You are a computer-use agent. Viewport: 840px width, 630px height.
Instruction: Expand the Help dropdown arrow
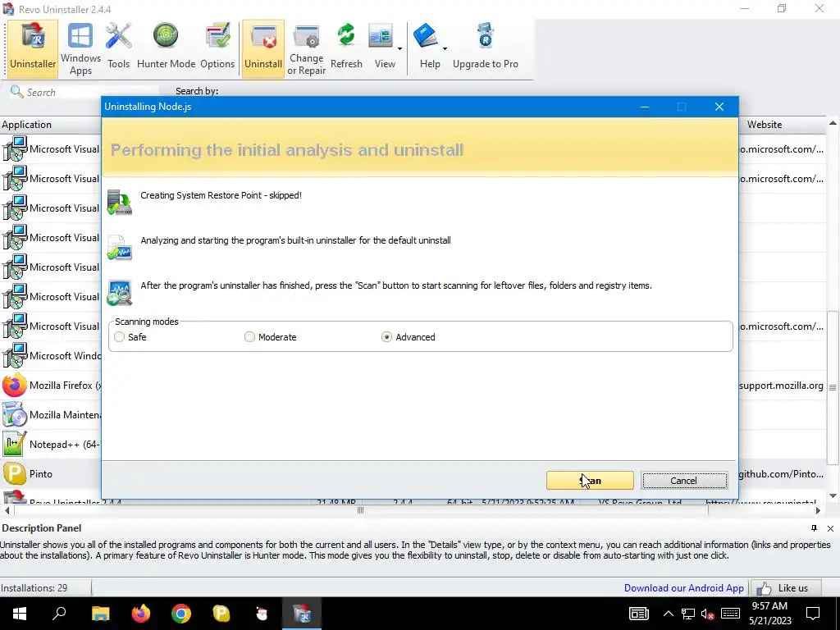click(x=445, y=48)
